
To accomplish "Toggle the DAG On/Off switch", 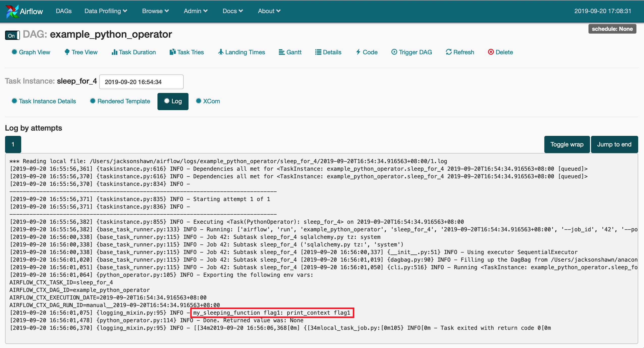I will [x=12, y=35].
